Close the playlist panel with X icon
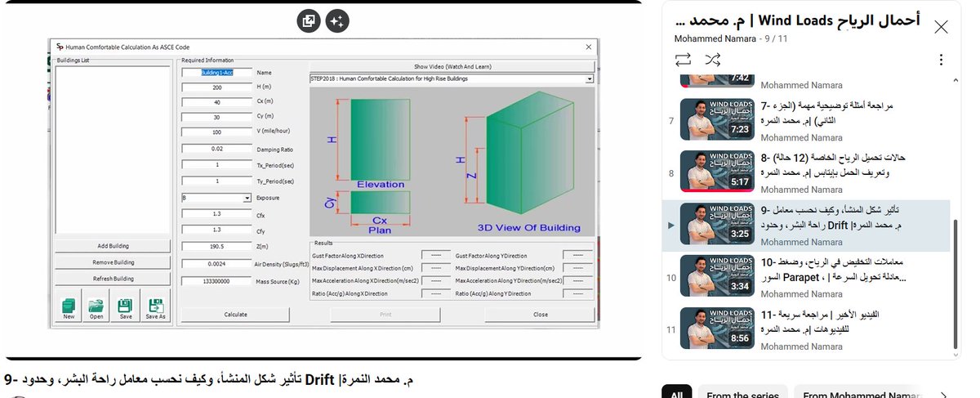The height and width of the screenshot is (398, 980). click(941, 26)
